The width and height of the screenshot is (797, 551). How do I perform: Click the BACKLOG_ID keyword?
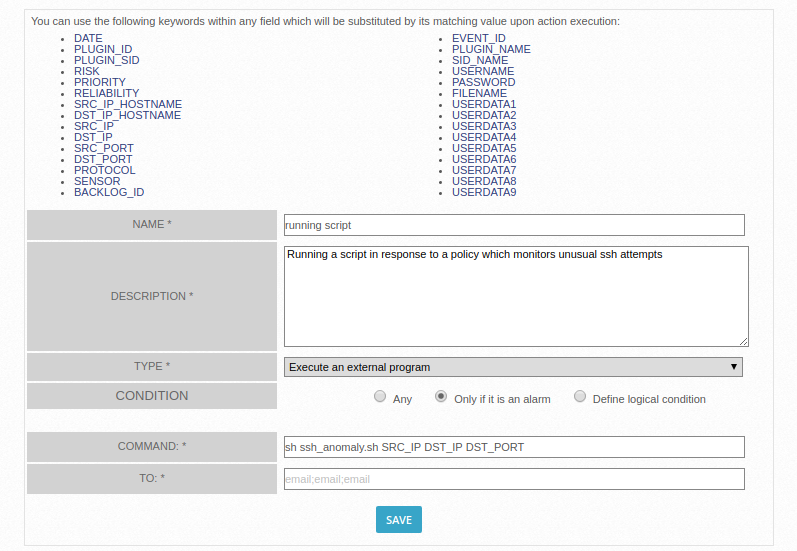tap(109, 192)
